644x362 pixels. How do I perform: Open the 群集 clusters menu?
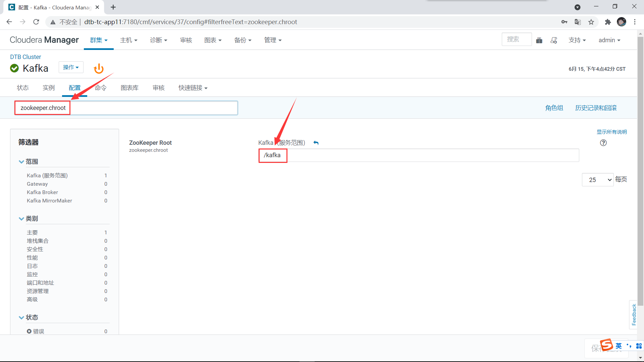(x=99, y=40)
